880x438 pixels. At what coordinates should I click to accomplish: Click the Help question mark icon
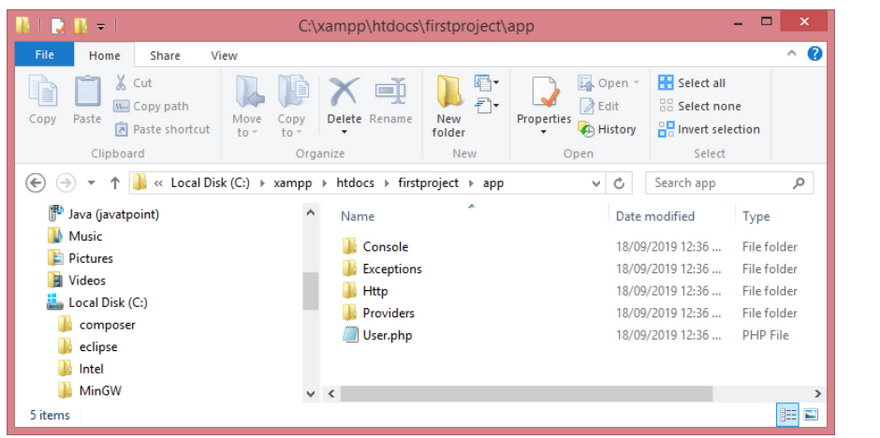tap(814, 55)
